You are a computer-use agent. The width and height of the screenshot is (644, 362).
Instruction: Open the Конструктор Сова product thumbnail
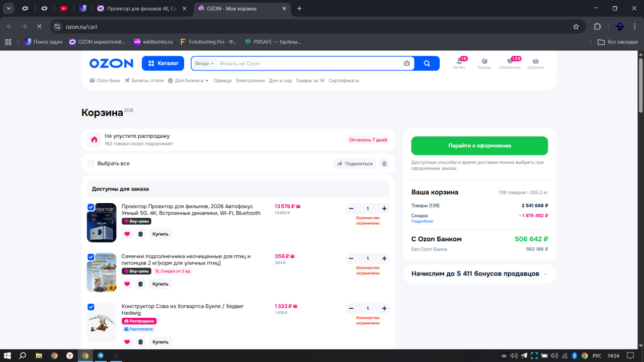102,322
